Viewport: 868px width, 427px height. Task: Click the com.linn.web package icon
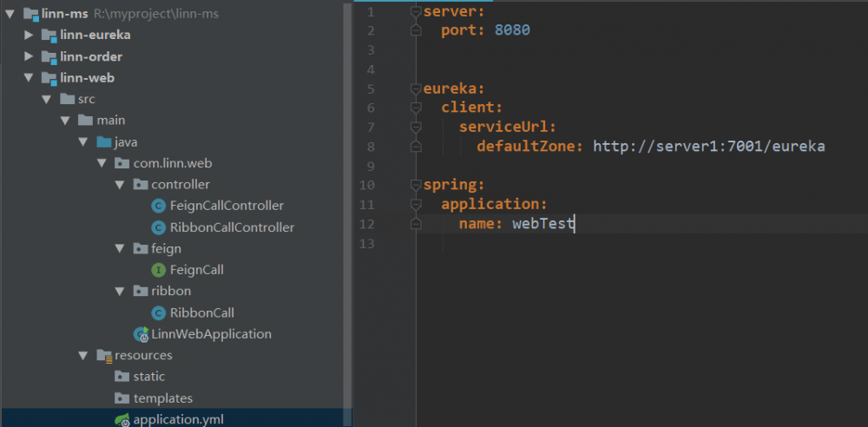122,163
